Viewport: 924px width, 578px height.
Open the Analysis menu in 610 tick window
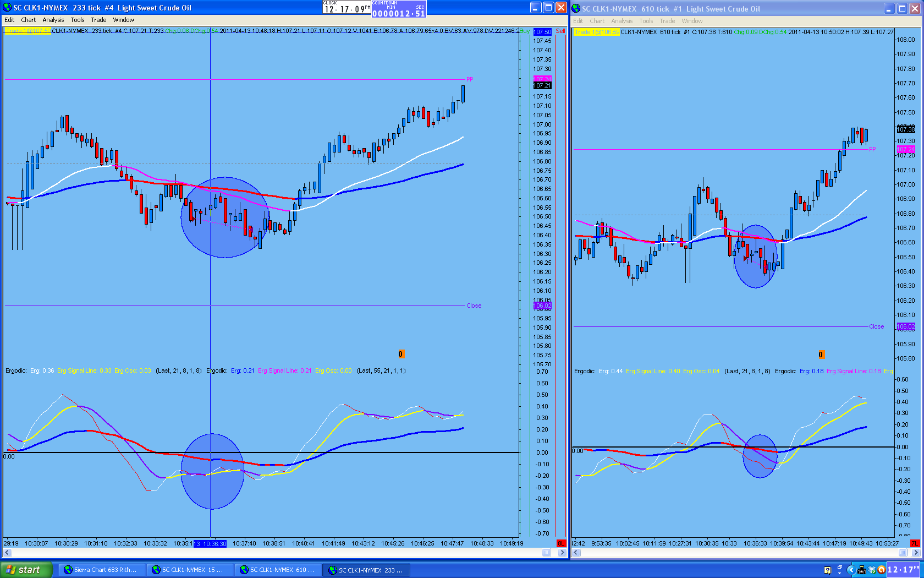622,21
